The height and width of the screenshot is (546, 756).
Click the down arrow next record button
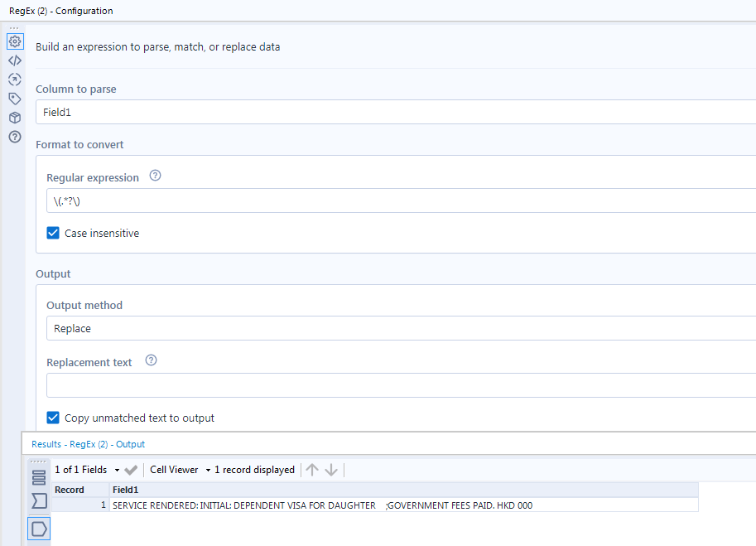[331, 470]
